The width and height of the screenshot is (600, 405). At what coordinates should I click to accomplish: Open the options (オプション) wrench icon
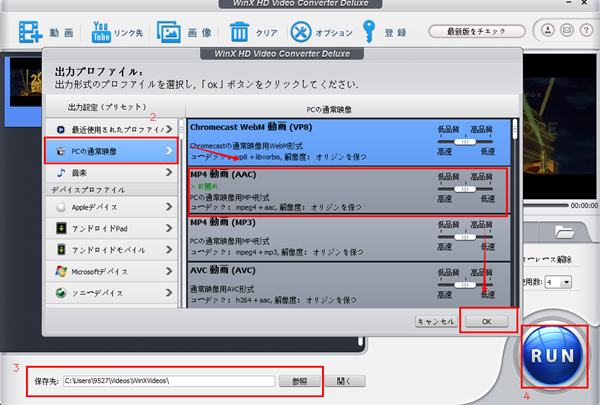click(301, 32)
